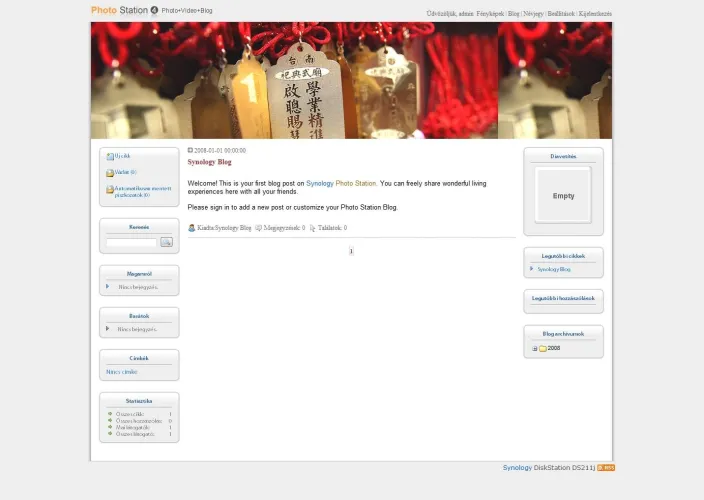This screenshot has width=704, height=500.
Task: Click inside the Keresés search field
Action: pos(132,242)
